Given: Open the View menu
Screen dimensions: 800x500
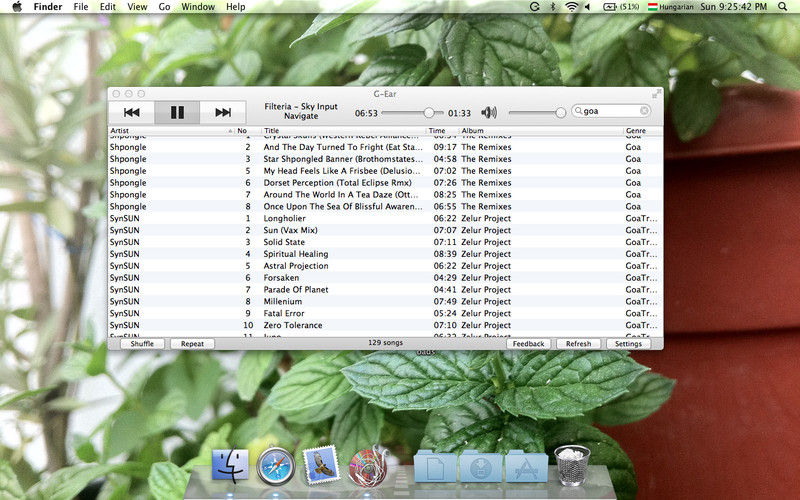Looking at the screenshot, I should tap(137, 7).
